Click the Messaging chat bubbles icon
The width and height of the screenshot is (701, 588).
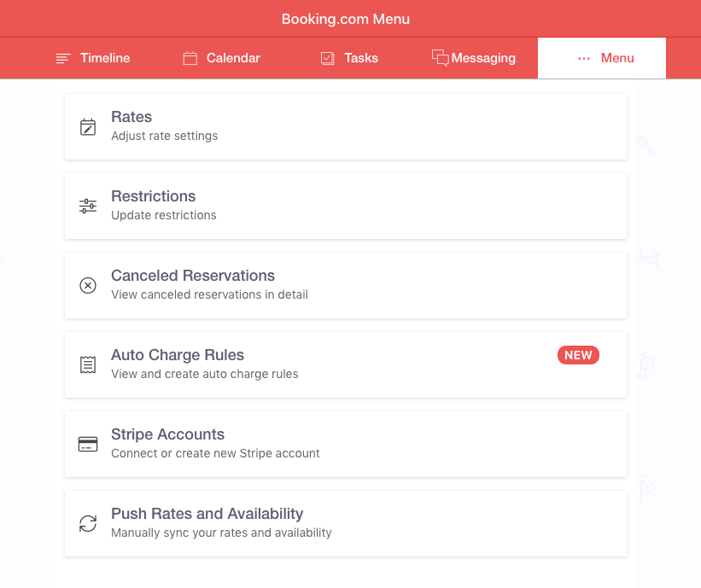click(440, 58)
